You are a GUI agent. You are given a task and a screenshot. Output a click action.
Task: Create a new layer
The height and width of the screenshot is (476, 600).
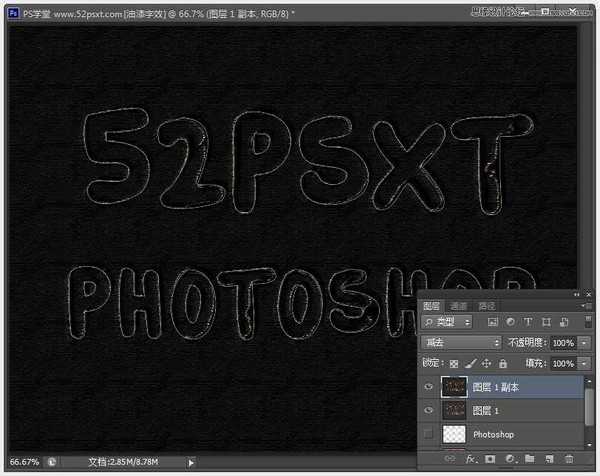[549, 459]
